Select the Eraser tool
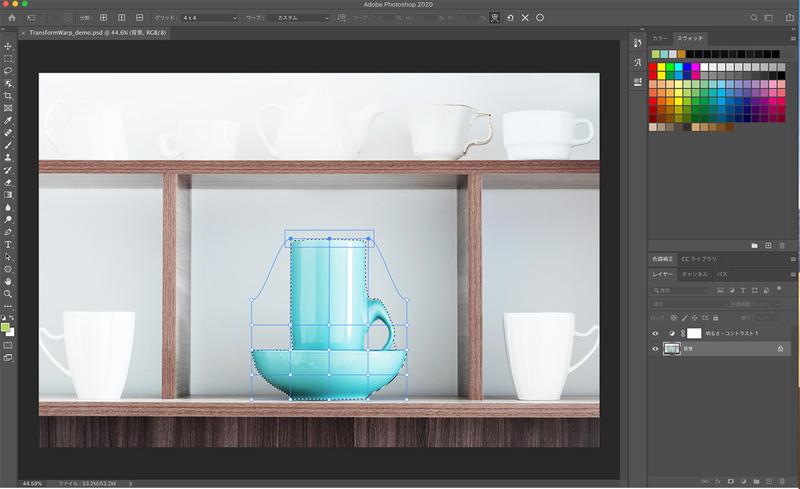800x489 pixels. click(x=8, y=182)
